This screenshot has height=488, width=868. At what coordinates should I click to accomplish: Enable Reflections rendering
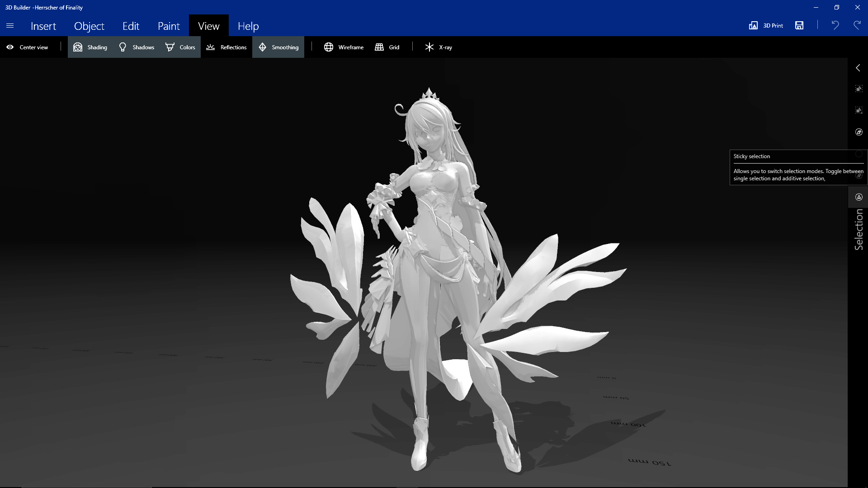tap(211, 47)
